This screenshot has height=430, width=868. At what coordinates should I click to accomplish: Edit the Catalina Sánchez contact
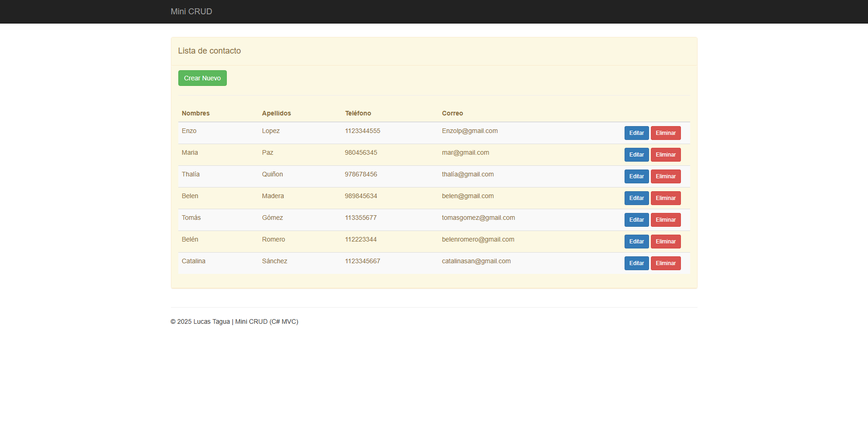[x=636, y=263]
